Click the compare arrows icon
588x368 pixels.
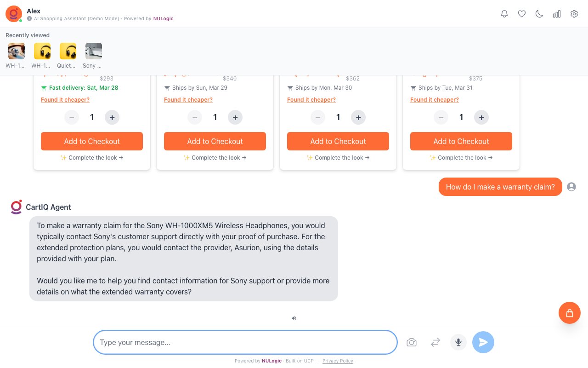[x=435, y=342]
